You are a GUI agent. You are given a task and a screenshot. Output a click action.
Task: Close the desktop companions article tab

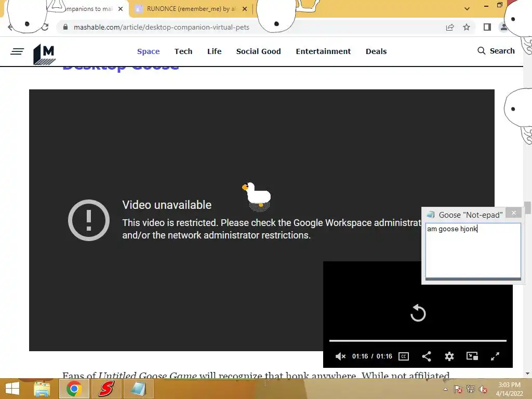point(121,9)
